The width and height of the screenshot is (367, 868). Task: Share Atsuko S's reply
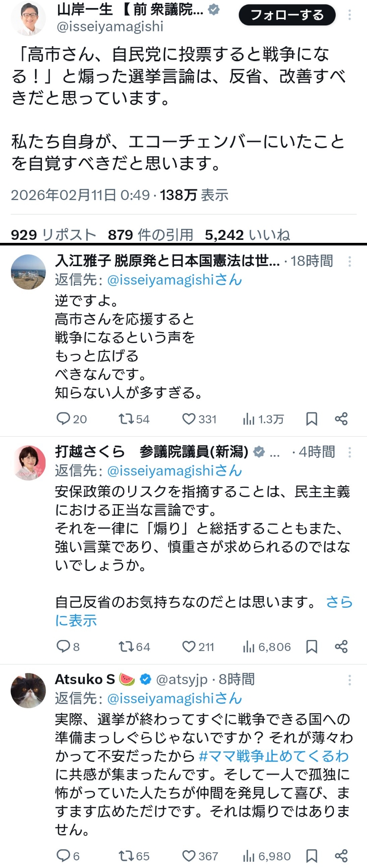coord(341,856)
